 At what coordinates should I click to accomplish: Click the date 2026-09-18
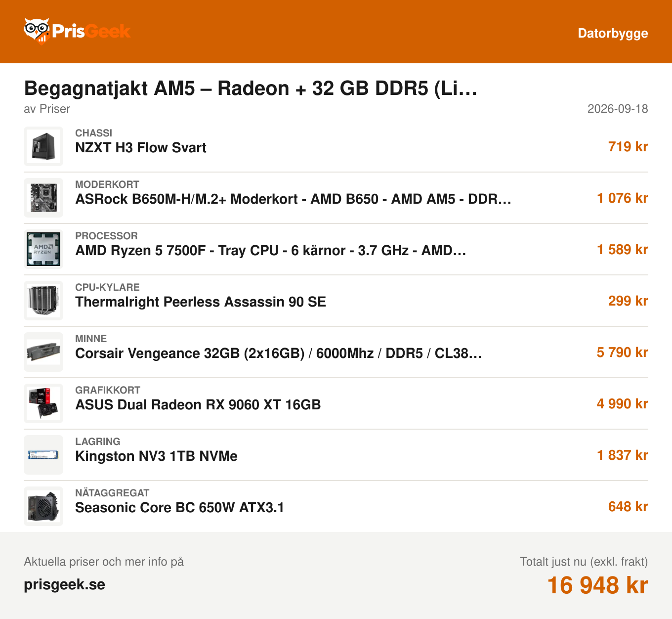click(618, 109)
